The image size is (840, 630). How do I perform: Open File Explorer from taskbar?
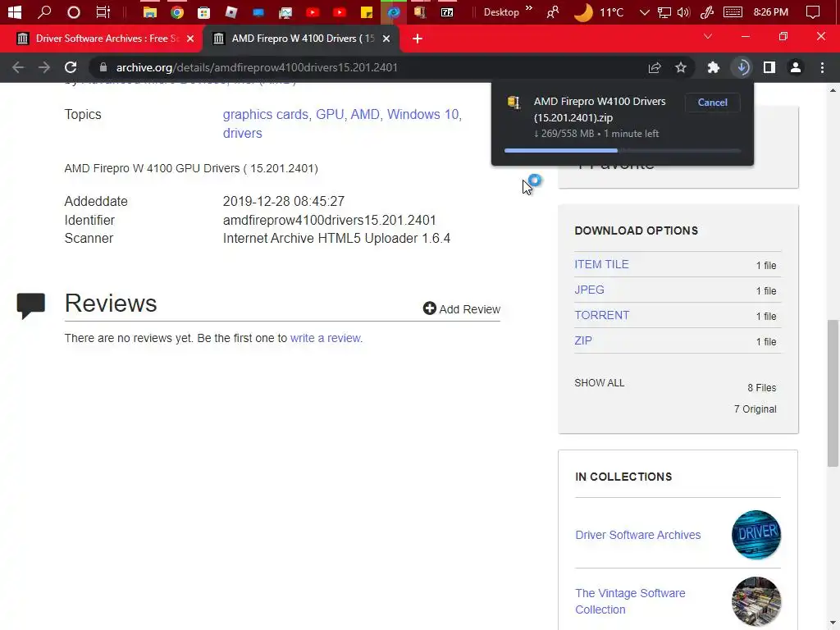click(149, 11)
